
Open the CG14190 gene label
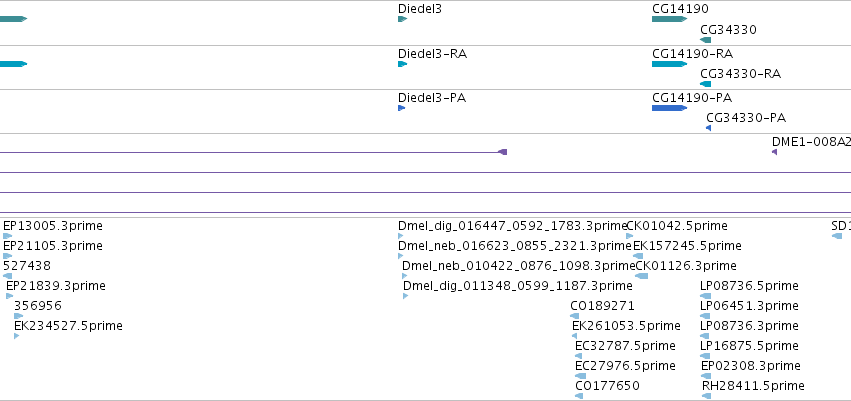pyautogui.click(x=680, y=9)
